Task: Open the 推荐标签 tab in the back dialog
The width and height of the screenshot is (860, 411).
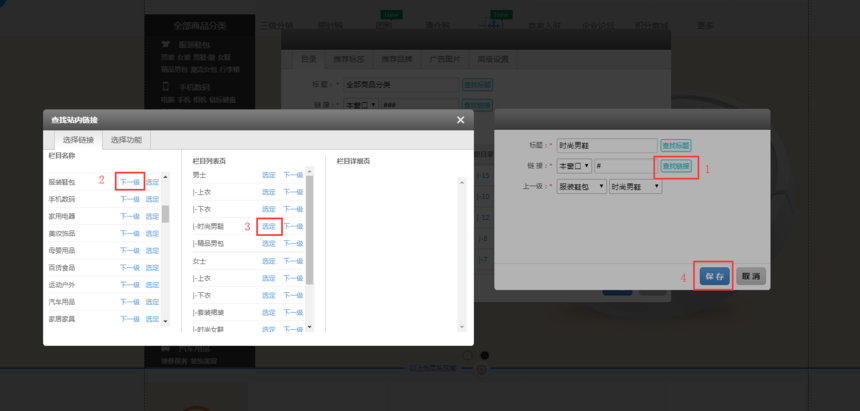Action: click(x=349, y=59)
